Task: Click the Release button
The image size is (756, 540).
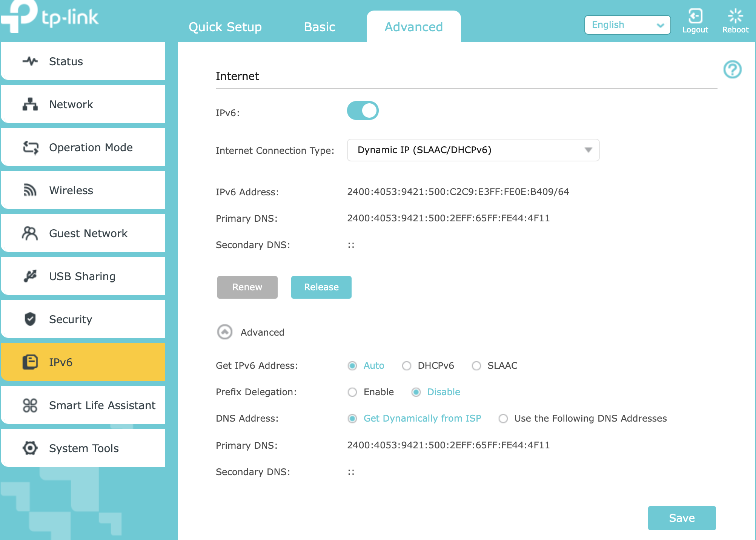Action: click(321, 287)
